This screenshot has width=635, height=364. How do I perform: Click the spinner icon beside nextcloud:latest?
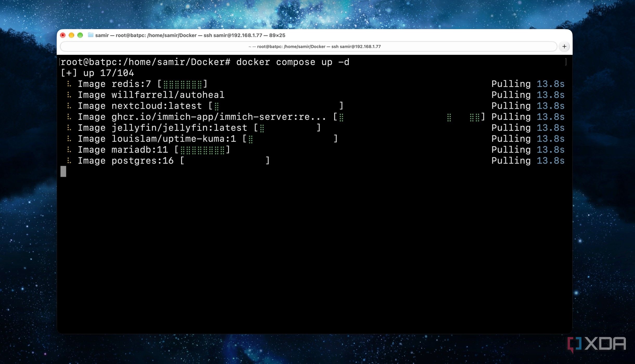click(69, 106)
